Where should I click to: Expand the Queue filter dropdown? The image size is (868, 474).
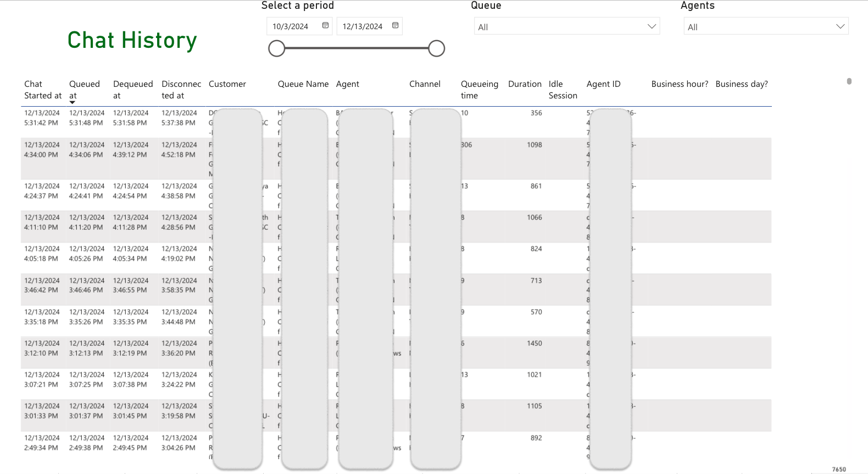click(x=566, y=27)
